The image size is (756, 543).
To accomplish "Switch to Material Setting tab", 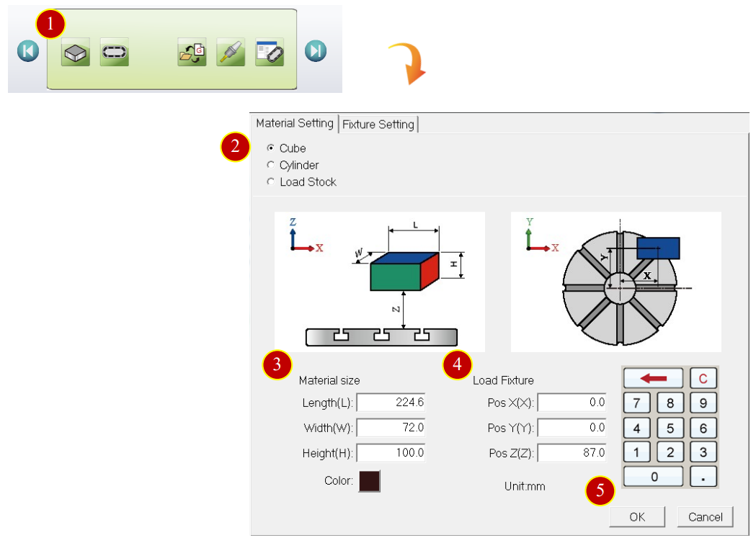I will pyautogui.click(x=295, y=123).
